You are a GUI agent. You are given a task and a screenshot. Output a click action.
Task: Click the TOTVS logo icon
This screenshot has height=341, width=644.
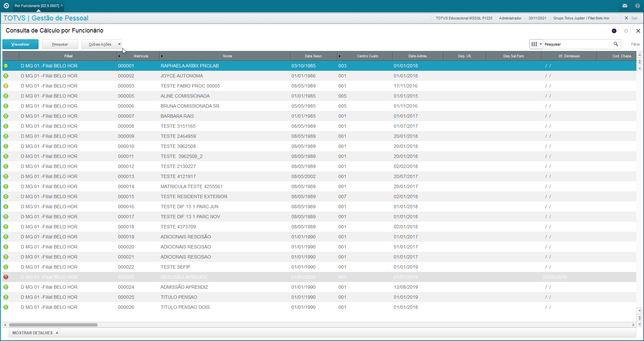(6, 6)
